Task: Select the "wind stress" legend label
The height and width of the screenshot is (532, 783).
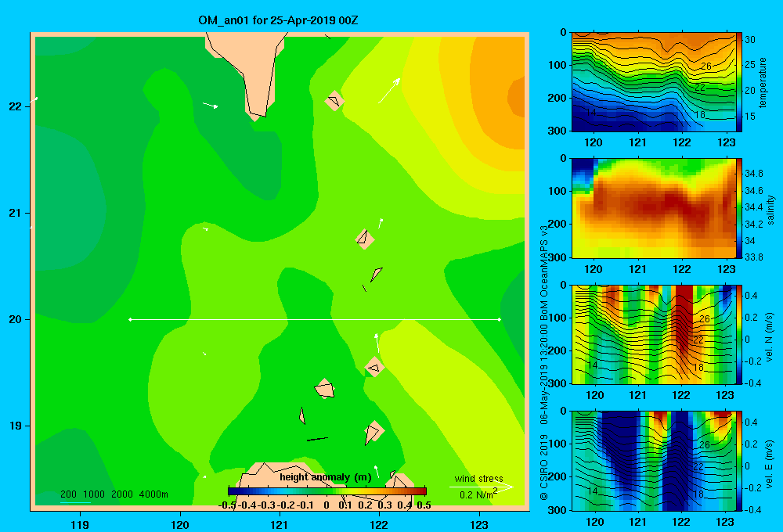Action: (478, 478)
